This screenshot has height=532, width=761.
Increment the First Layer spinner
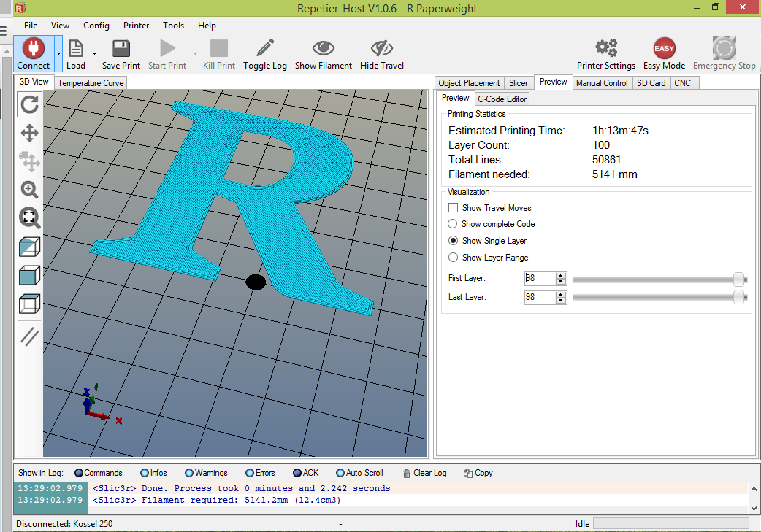[x=561, y=275]
